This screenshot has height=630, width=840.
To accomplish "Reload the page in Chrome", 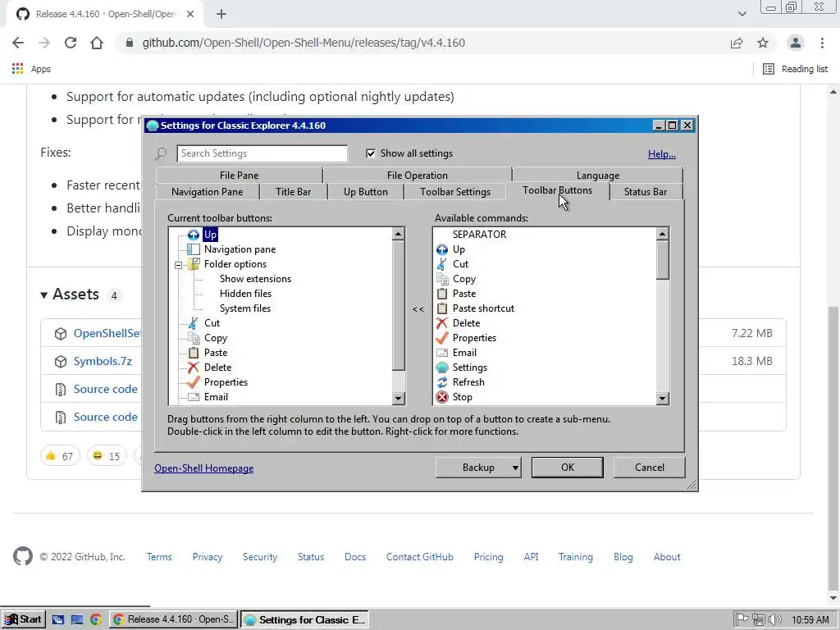I will click(x=71, y=43).
